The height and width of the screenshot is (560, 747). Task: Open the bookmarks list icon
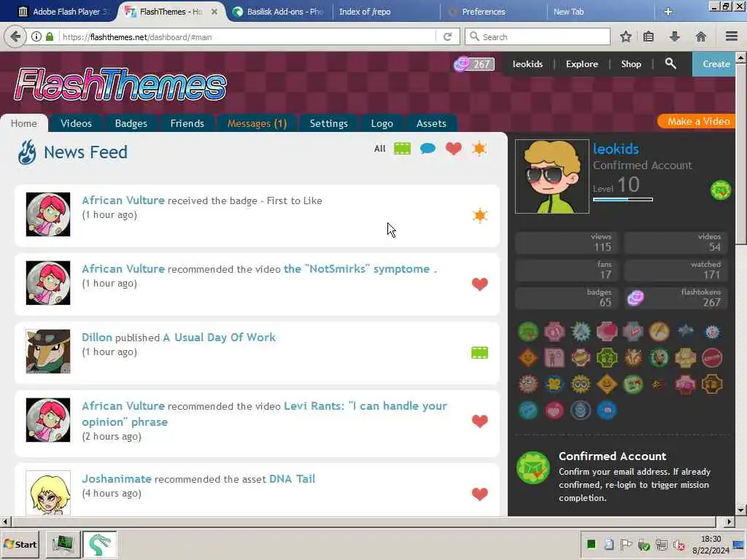coord(649,36)
